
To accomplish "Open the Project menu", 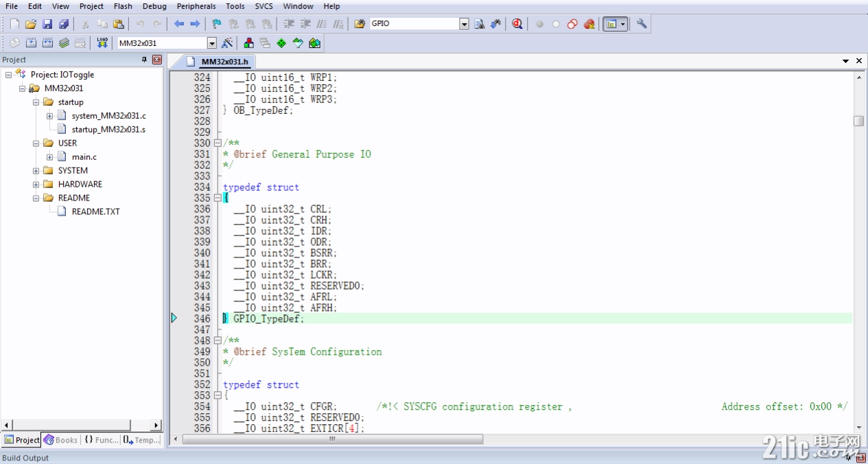I will pyautogui.click(x=91, y=6).
